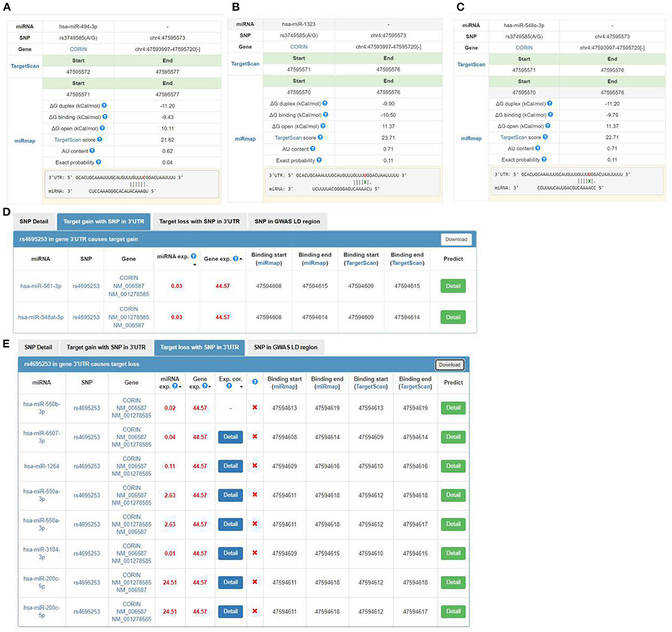Click AU content help icon in panel B
This screenshot has width=672, height=632.
(x=313, y=149)
